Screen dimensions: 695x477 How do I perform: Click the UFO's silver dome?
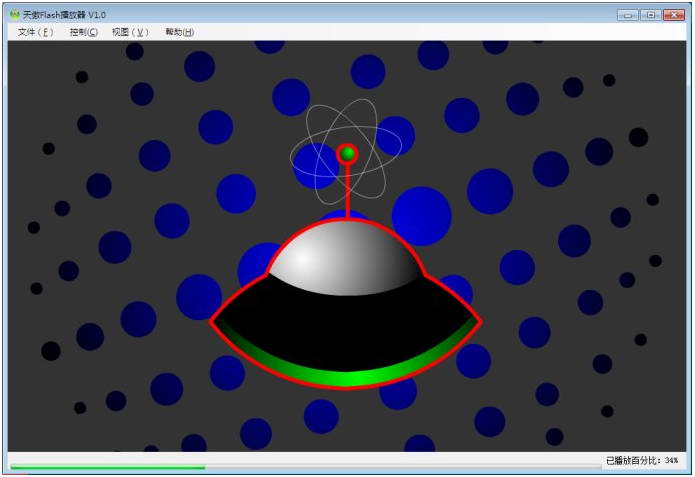(x=346, y=258)
